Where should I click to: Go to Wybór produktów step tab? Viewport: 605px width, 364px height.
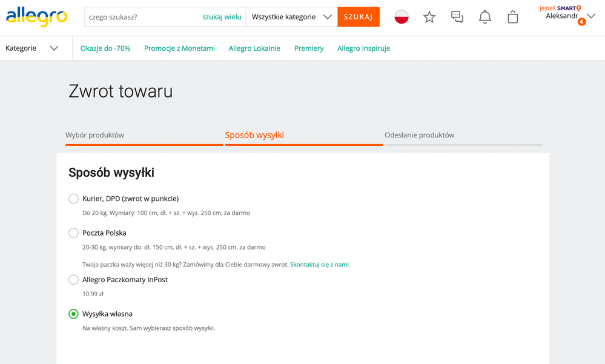point(94,135)
